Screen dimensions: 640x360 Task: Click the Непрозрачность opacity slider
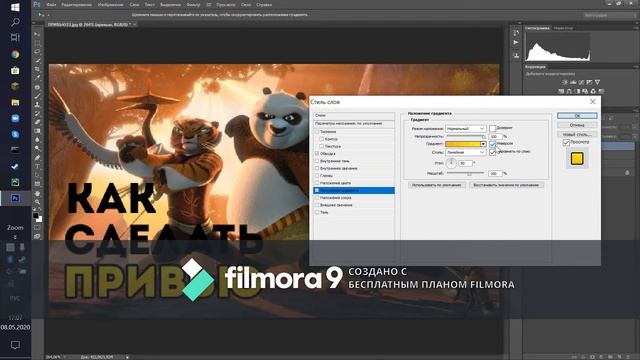click(466, 136)
